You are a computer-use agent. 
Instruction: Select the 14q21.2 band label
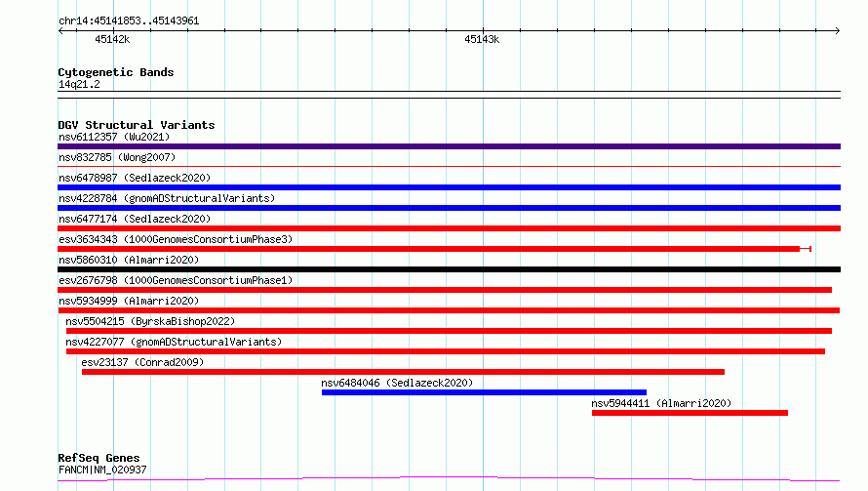tap(79, 84)
